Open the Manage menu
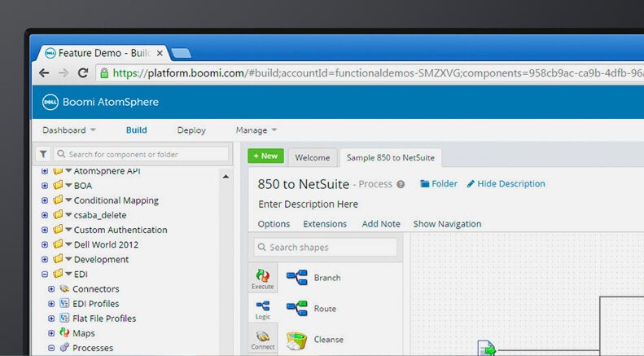This screenshot has width=644, height=356. click(x=256, y=130)
